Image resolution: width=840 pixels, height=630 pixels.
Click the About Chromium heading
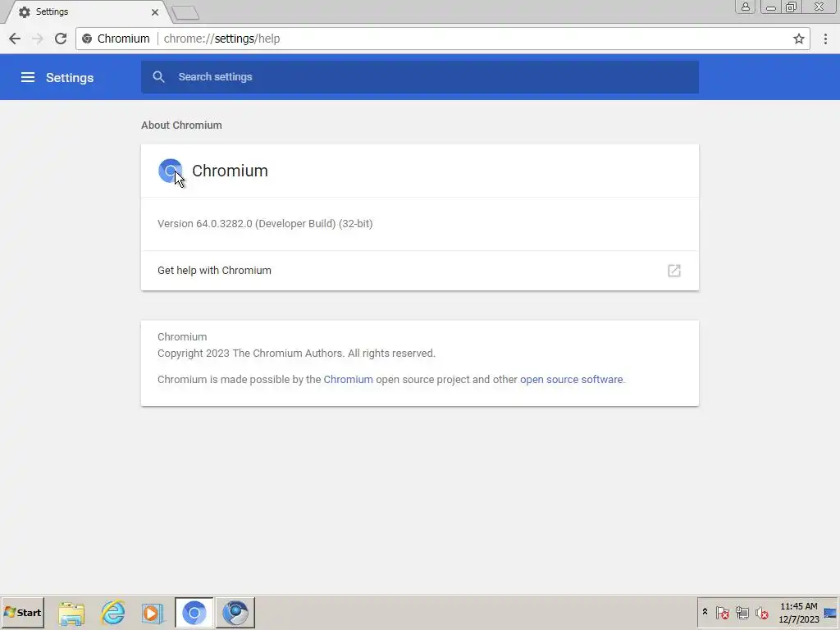coord(181,125)
